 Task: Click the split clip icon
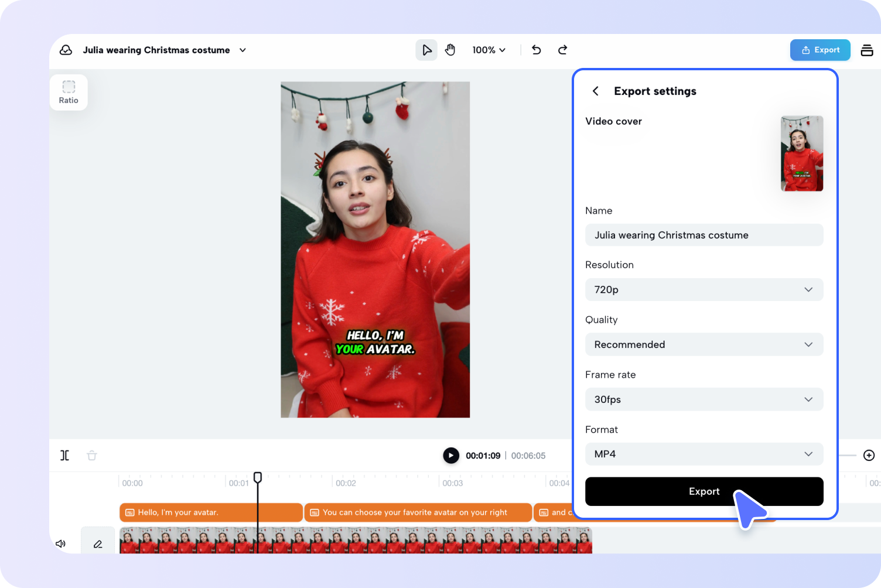pyautogui.click(x=65, y=455)
